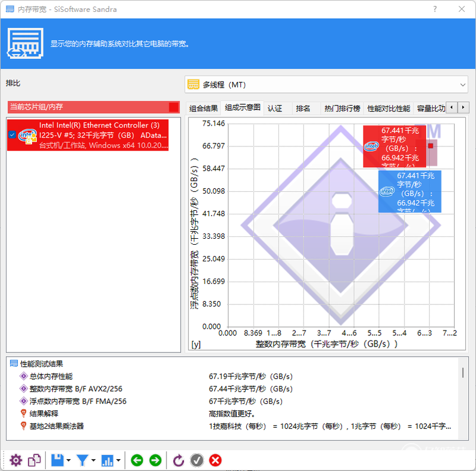The width and height of the screenshot is (476, 471).
Task: Select the 组成示意图 tab
Action: tap(242, 107)
